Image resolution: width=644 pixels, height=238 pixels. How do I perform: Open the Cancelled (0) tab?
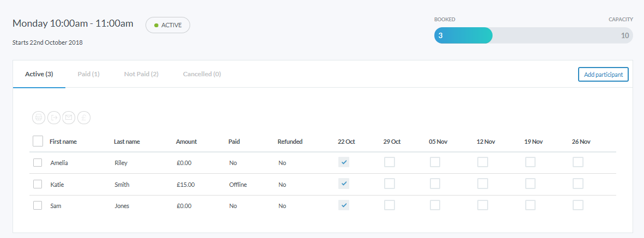[202, 74]
